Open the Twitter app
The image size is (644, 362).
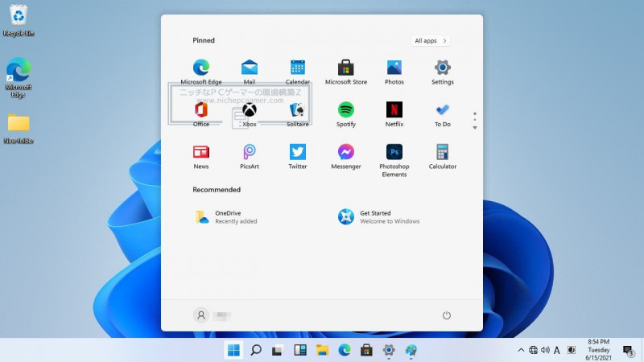(298, 156)
